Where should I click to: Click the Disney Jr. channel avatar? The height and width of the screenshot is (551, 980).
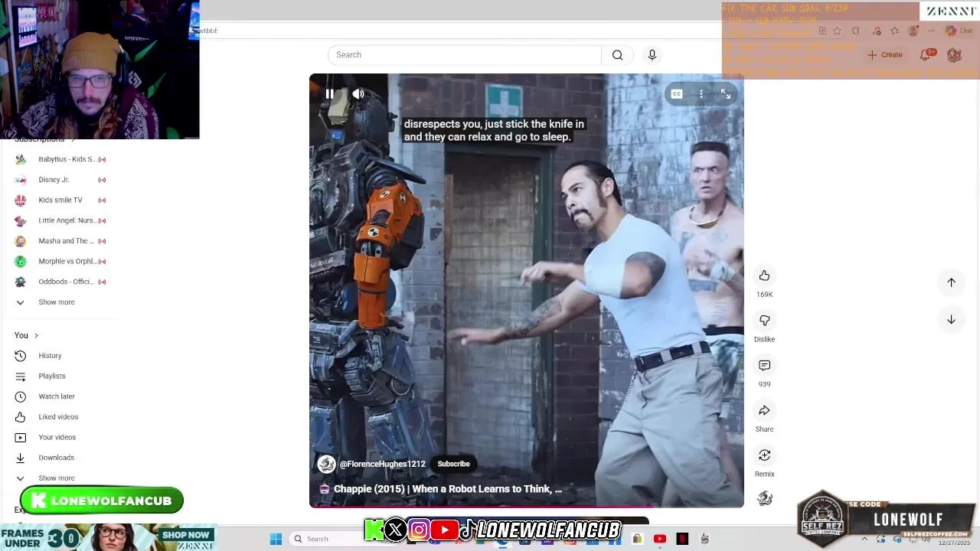(21, 180)
